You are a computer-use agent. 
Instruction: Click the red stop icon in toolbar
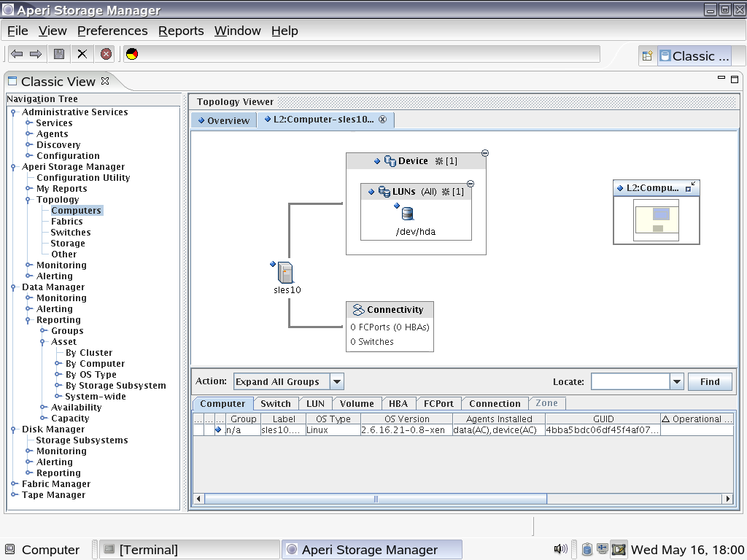click(x=106, y=54)
